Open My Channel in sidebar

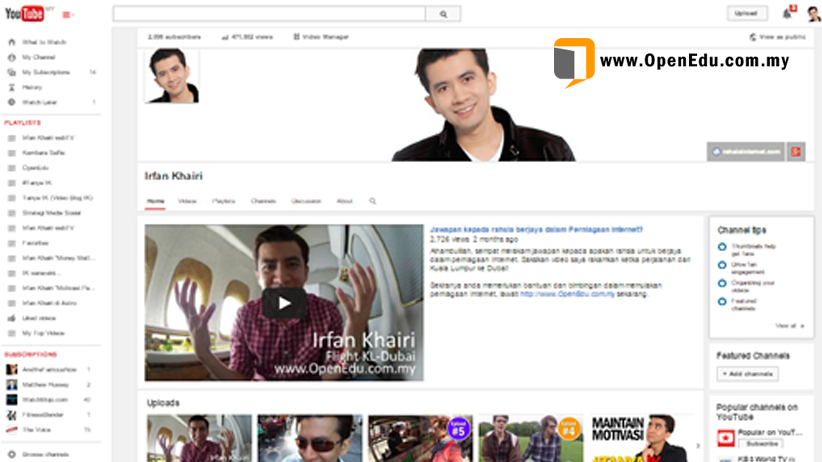tap(38, 57)
